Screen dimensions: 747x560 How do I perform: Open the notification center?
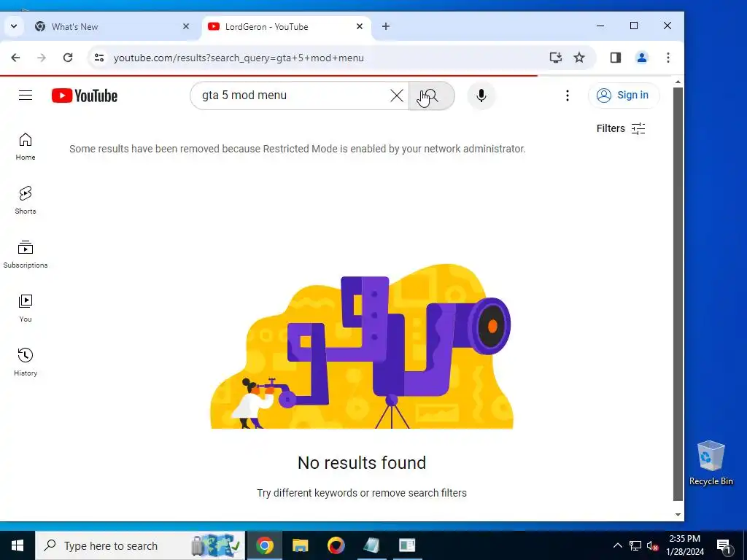coord(723,545)
